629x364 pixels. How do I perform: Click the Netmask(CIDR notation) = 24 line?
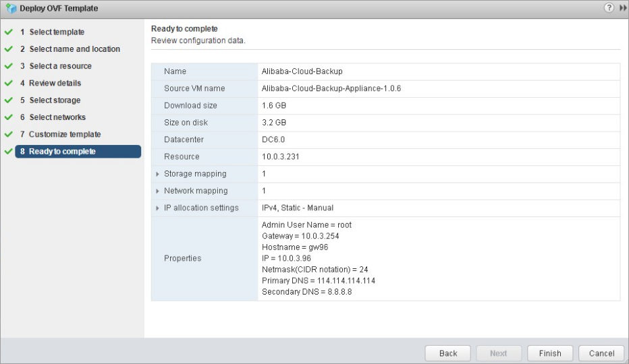pyautogui.click(x=315, y=270)
